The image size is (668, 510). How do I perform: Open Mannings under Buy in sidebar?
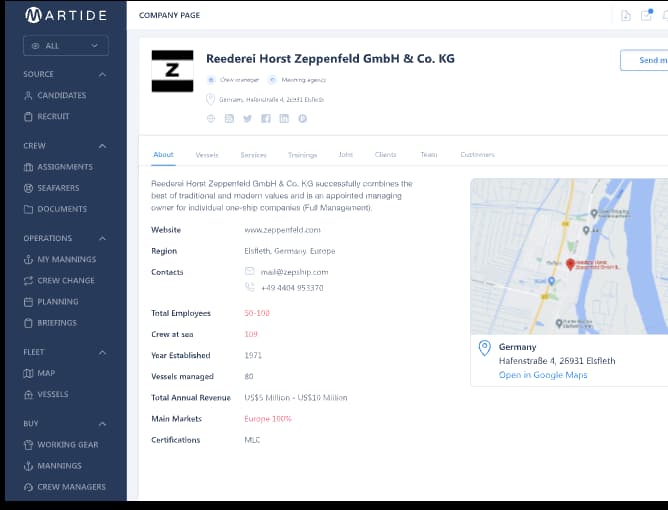(x=59, y=466)
